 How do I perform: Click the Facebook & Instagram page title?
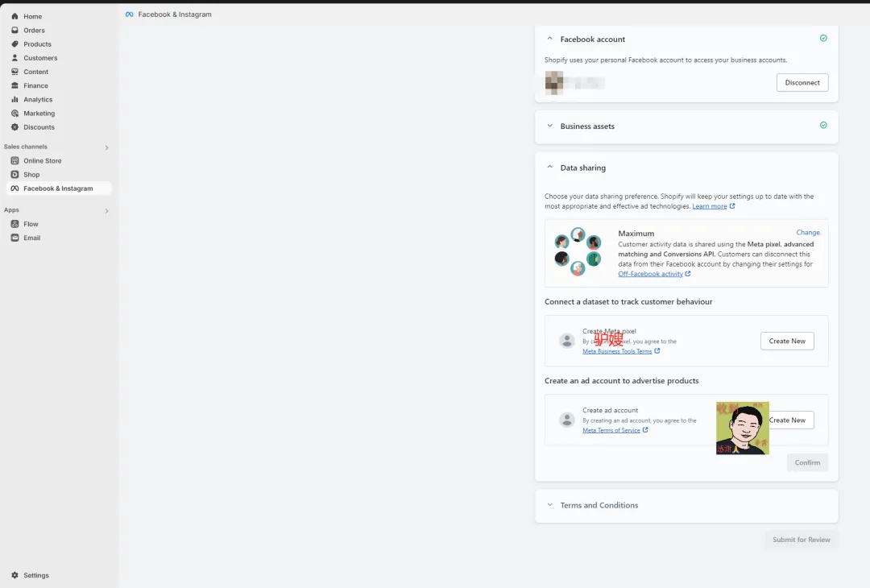(175, 14)
